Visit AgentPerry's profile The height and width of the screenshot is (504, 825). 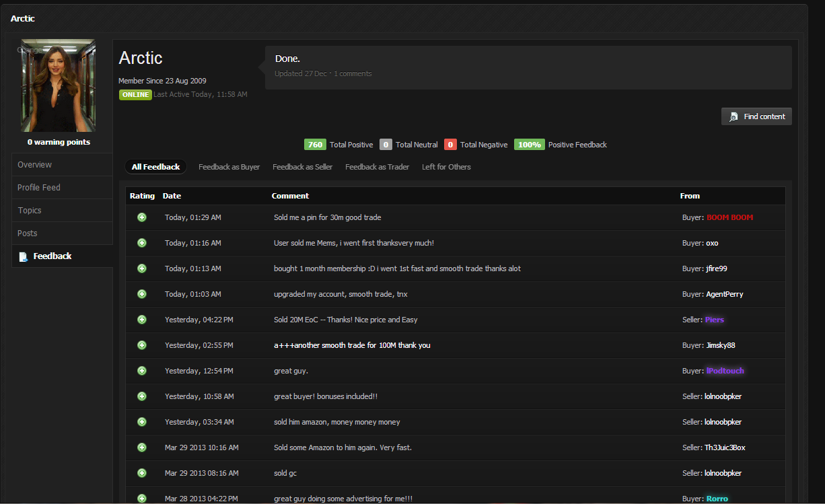pos(724,294)
